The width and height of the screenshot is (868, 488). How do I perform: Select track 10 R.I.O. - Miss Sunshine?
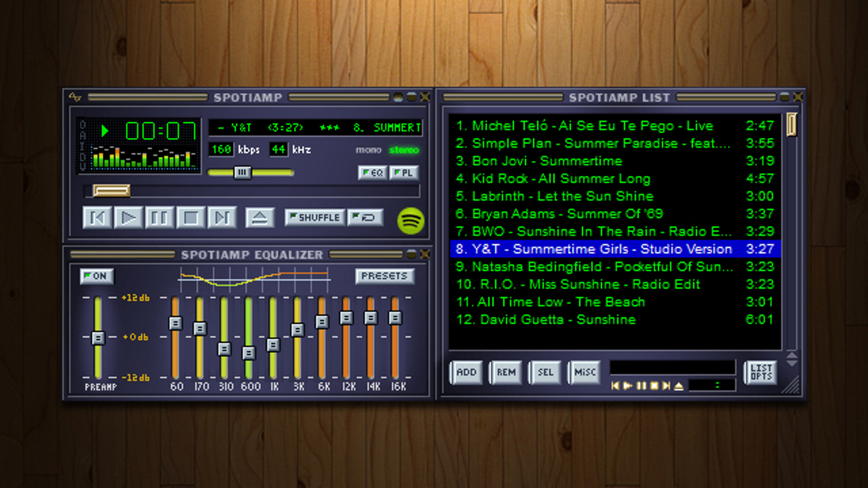click(x=615, y=284)
